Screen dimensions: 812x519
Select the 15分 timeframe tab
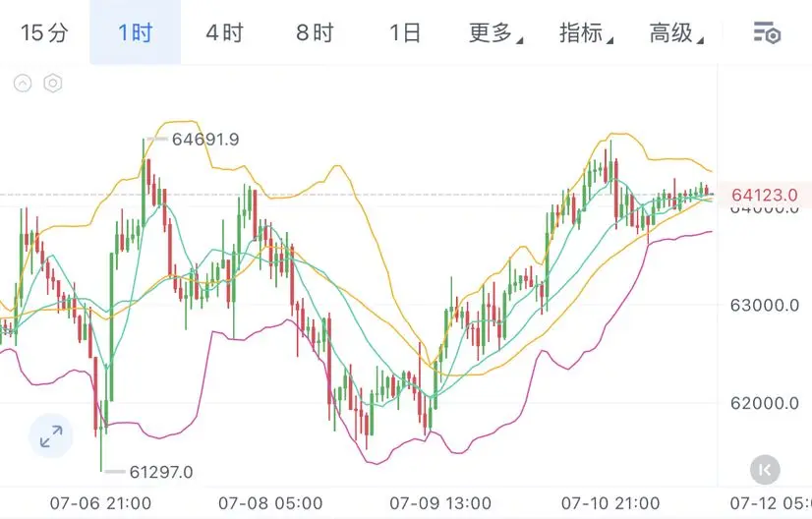tap(44, 32)
